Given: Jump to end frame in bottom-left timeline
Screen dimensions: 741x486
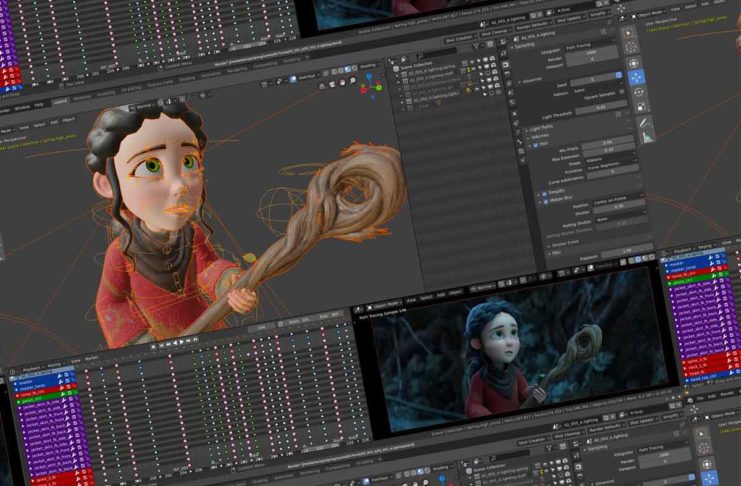Looking at the screenshot, I should [195, 340].
